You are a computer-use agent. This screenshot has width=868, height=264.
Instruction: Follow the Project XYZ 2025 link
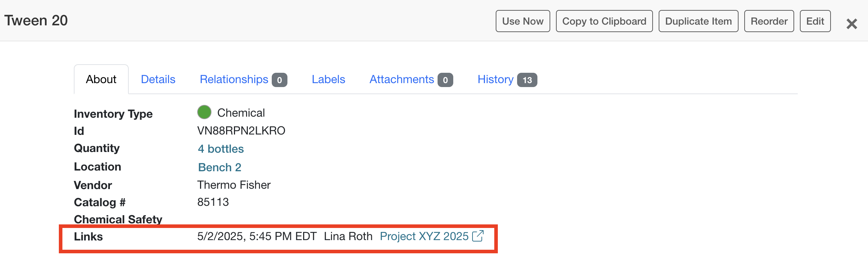[x=424, y=236]
